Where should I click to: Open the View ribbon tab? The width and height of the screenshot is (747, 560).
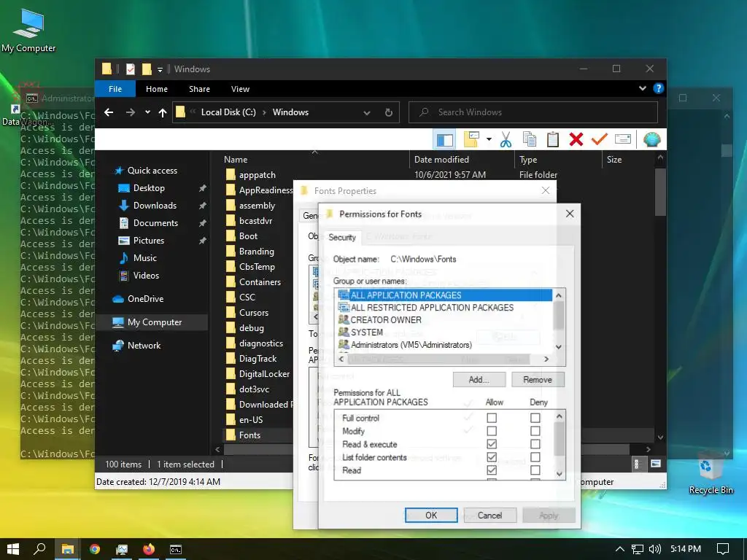coord(240,89)
